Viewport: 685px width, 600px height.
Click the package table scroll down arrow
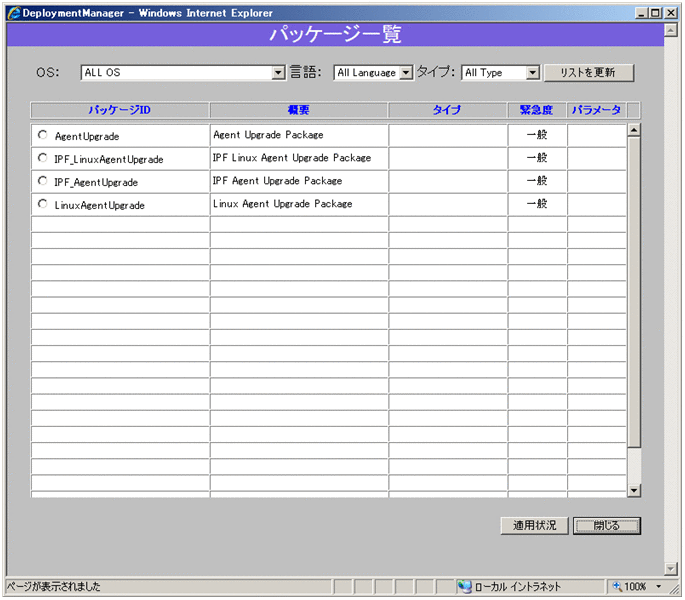tap(633, 490)
